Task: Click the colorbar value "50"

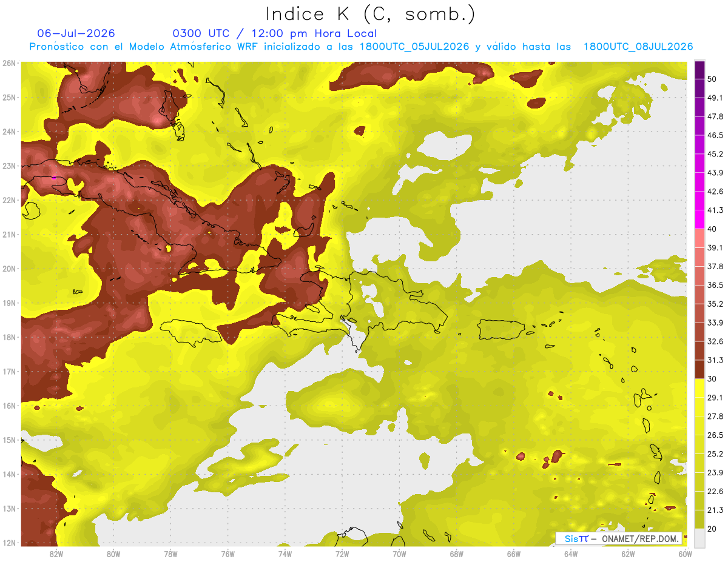Action: point(712,79)
